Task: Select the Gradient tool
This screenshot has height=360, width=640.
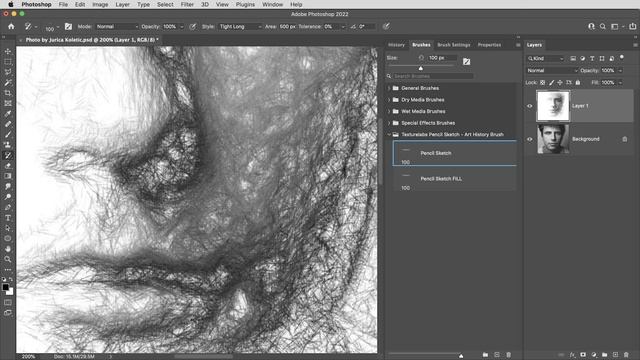Action: tap(8, 176)
